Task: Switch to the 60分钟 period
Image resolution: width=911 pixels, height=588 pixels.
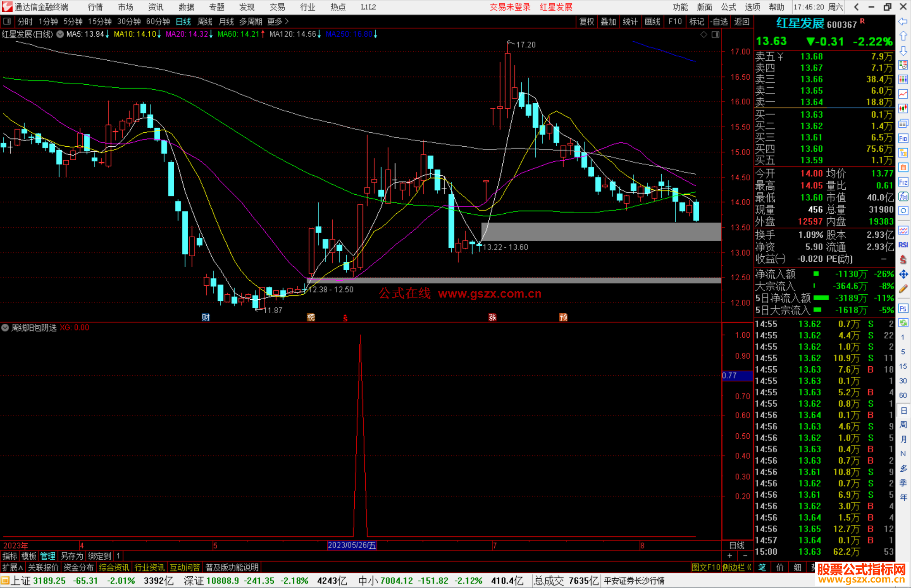Action: click(158, 21)
